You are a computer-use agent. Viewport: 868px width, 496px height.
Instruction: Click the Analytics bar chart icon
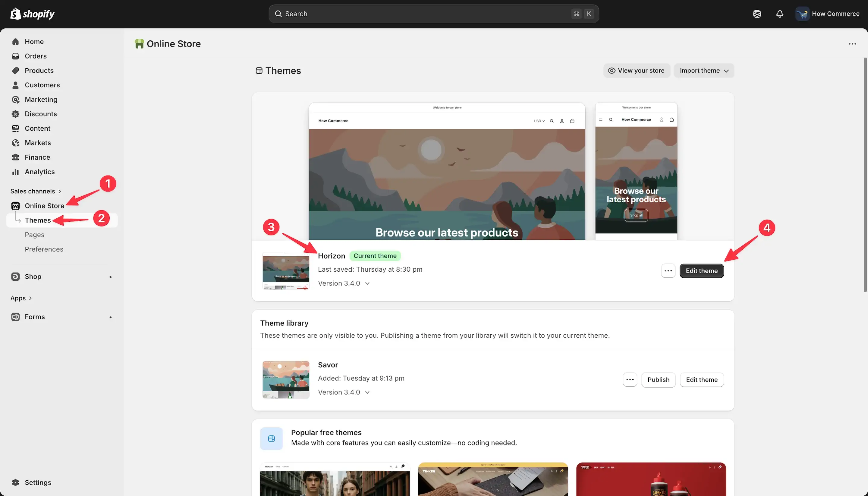15,172
